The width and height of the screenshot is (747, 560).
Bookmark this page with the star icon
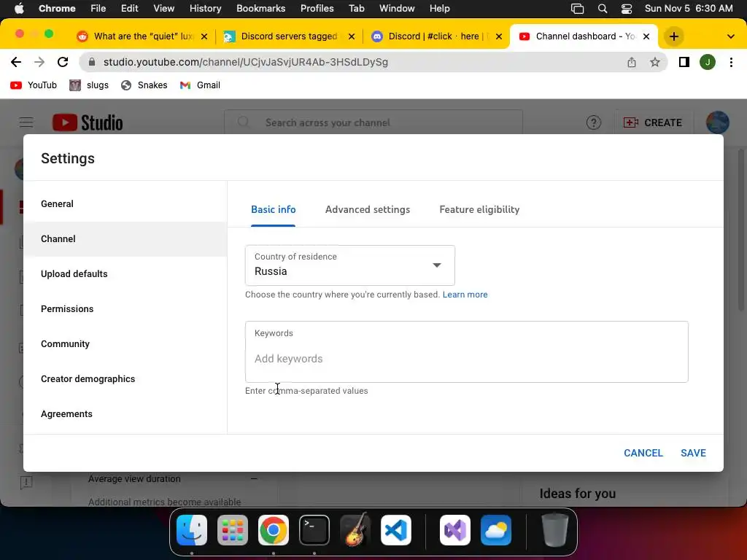click(x=655, y=62)
